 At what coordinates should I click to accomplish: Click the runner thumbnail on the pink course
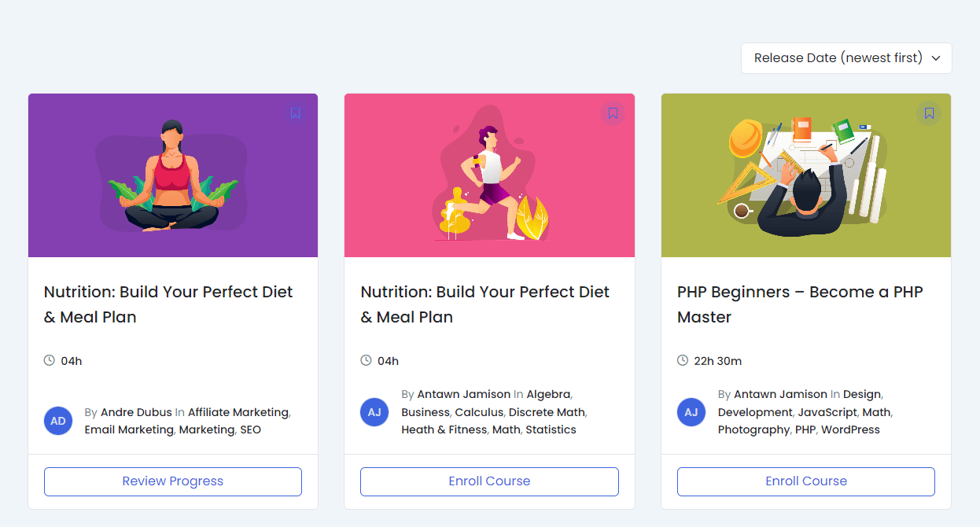pyautogui.click(x=488, y=175)
